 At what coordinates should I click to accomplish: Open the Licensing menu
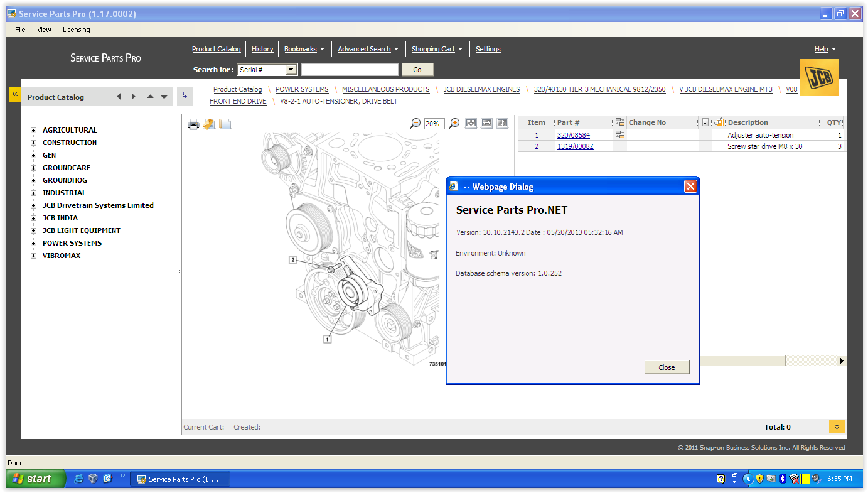pos(76,30)
